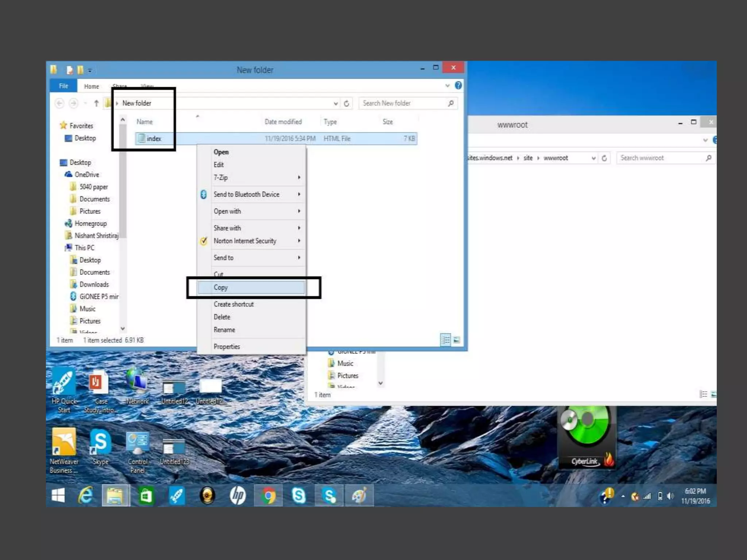The width and height of the screenshot is (747, 560).
Task: Click the Refresh icon in New folder address bar
Action: point(347,104)
